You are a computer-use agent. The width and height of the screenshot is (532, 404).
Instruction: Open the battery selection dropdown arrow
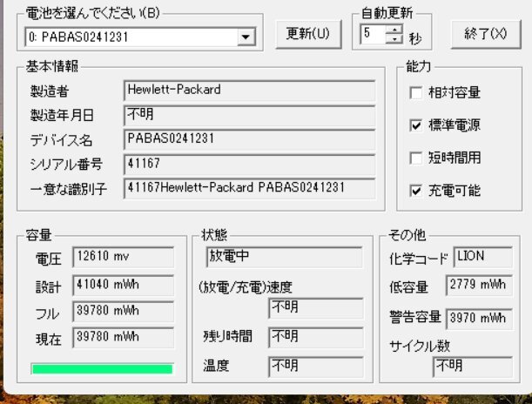coord(246,37)
